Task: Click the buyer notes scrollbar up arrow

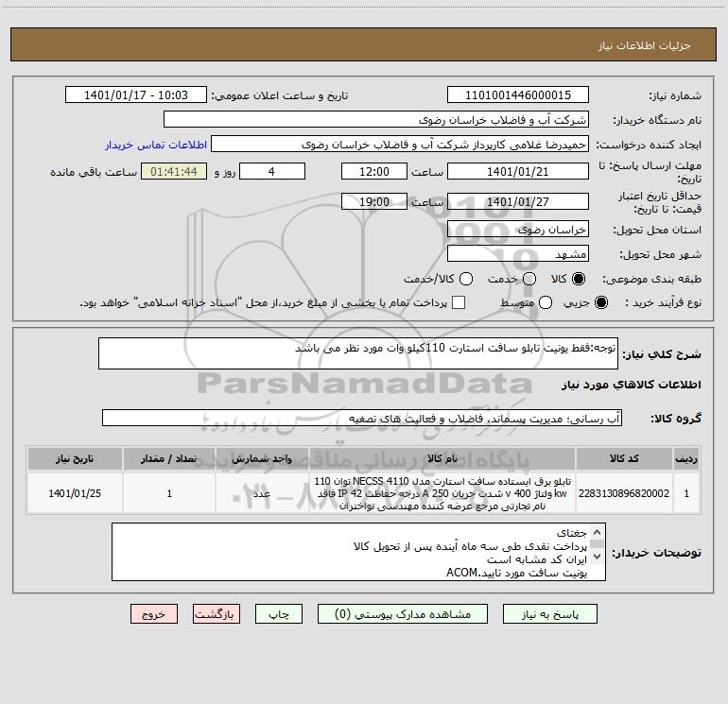Action: [x=598, y=532]
